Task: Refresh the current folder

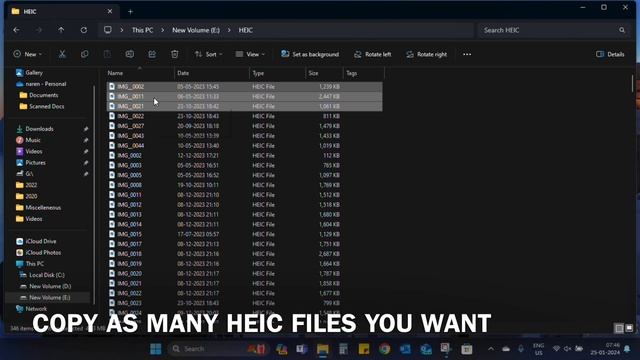Action: (x=84, y=30)
